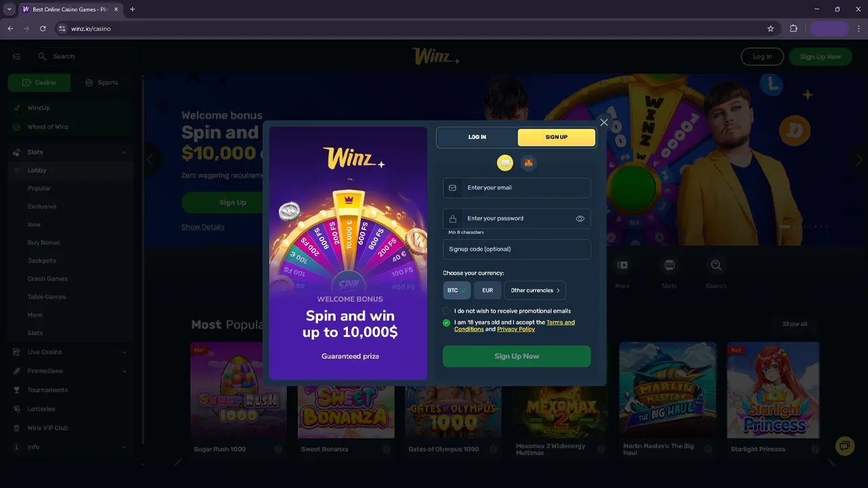The width and height of the screenshot is (868, 488).
Task: Select the SIGN UP tab
Action: (557, 137)
